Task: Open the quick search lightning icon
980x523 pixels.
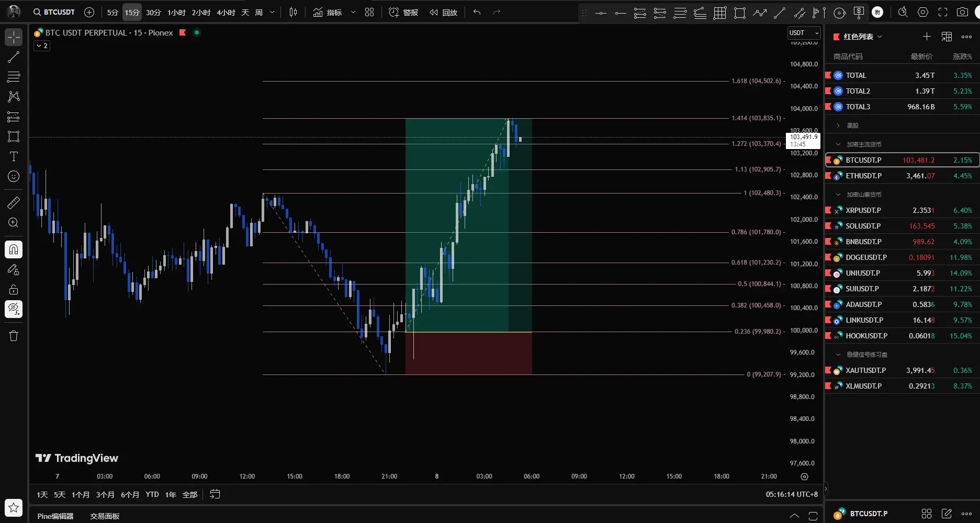Action: click(903, 12)
